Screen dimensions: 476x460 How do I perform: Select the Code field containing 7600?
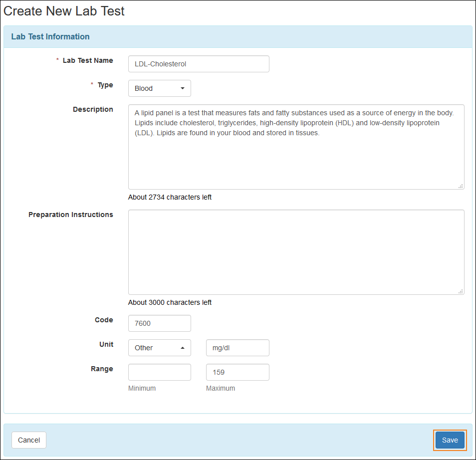point(159,323)
